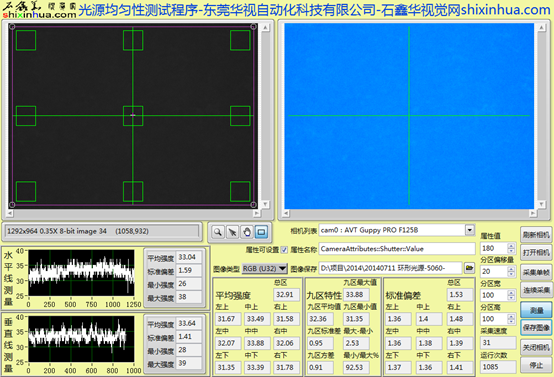Viewport: 554px width, 377px height.
Task: Select the arrow pointer tool
Action: [x=232, y=232]
